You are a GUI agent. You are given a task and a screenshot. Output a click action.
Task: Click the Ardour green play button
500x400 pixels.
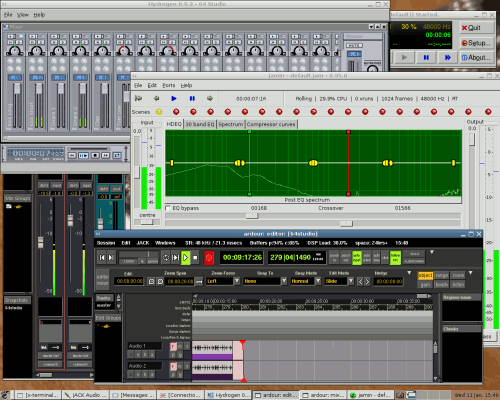point(185,258)
